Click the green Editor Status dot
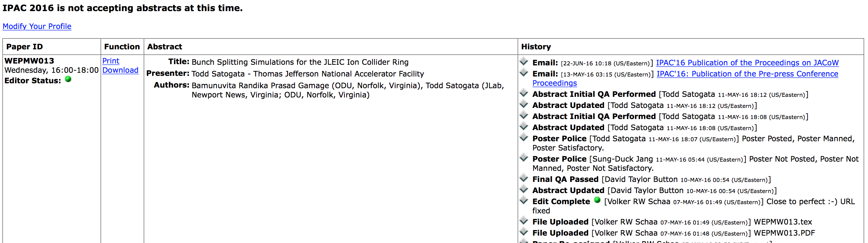 [x=68, y=79]
